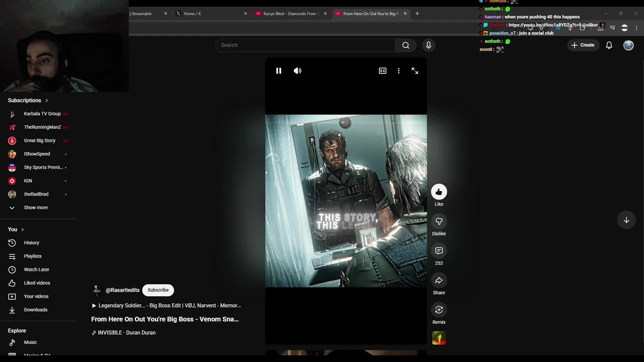This screenshot has height=362, width=644.
Task: Expand the You section chevron
Action: point(22,229)
